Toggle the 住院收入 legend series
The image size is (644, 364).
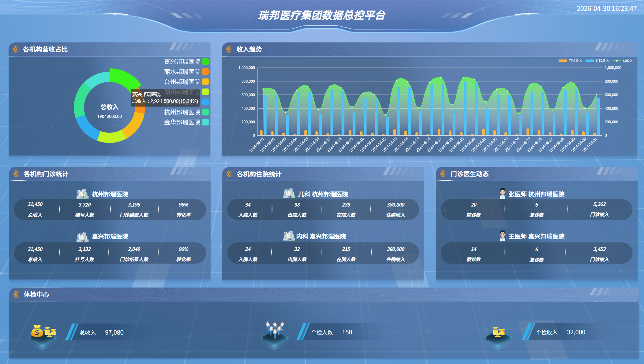point(597,61)
